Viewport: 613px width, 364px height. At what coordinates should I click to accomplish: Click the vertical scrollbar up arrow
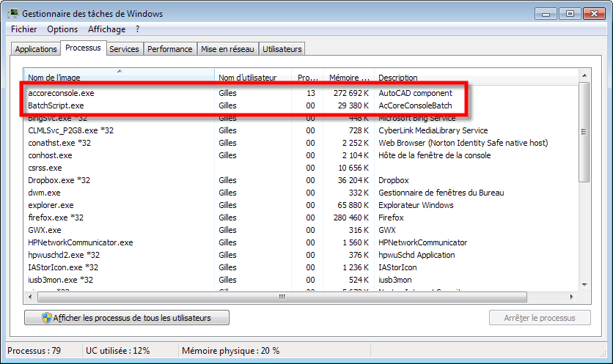click(x=584, y=75)
